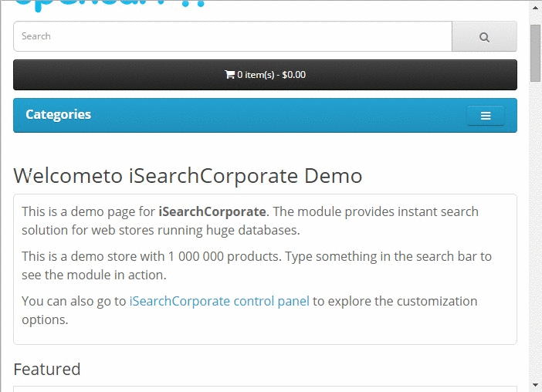Click the vertical scrollbar thumb

535,52
